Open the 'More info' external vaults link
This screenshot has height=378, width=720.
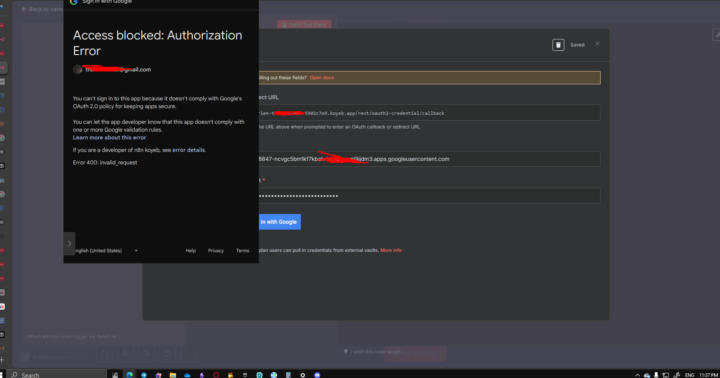coord(391,250)
